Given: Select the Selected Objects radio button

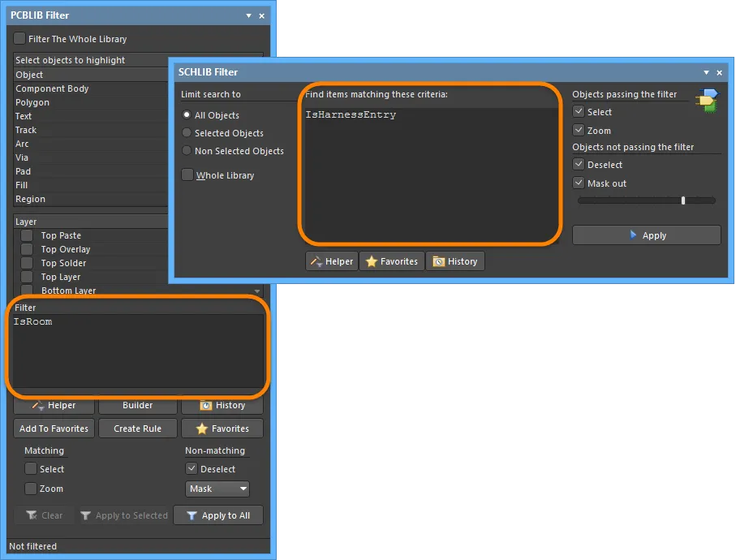Looking at the screenshot, I should 187,133.
